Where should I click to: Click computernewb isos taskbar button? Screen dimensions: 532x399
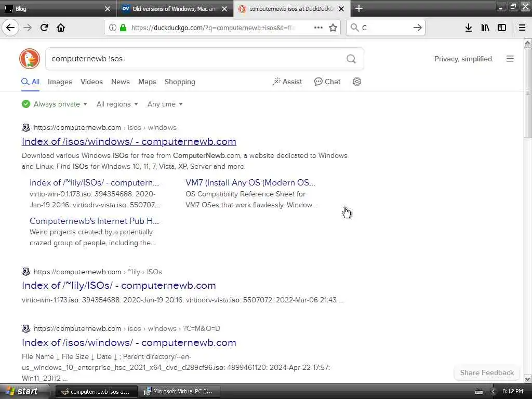point(96,392)
